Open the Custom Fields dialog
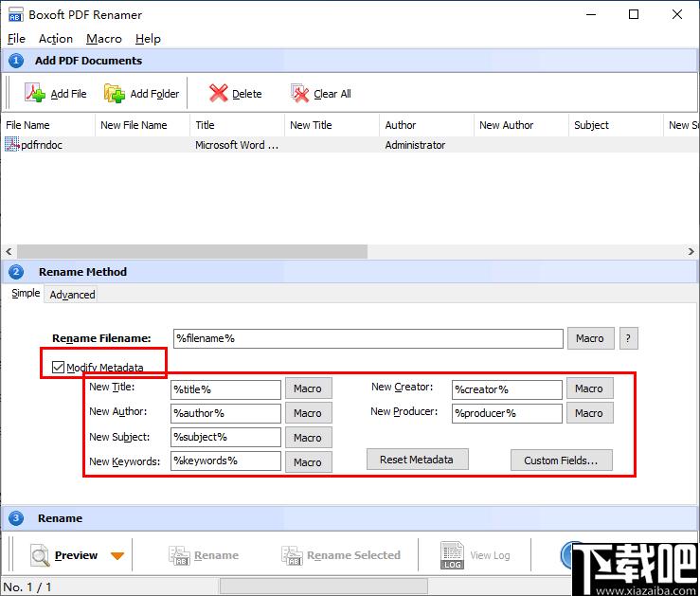700x596 pixels. [x=561, y=461]
